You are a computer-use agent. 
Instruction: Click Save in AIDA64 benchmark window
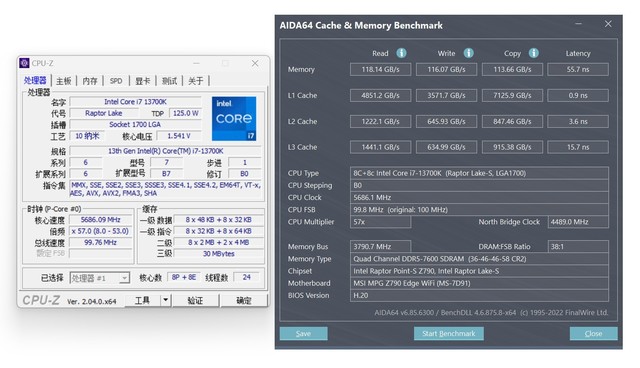[303, 333]
